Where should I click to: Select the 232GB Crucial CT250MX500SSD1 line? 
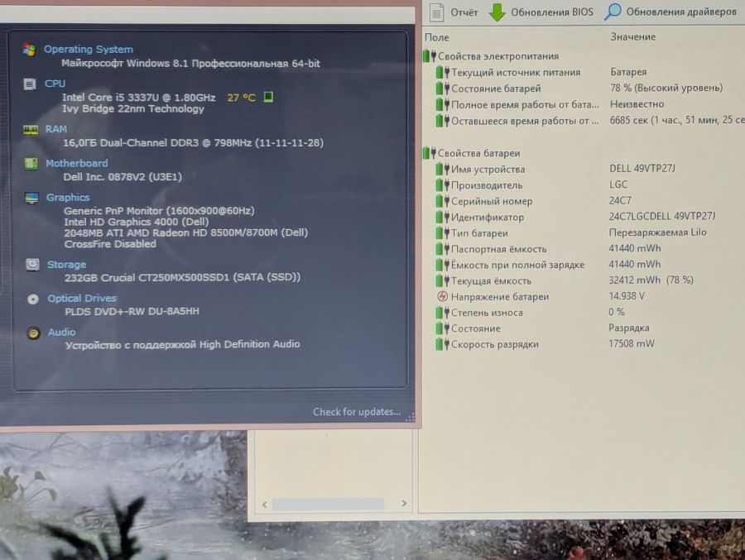182,277
